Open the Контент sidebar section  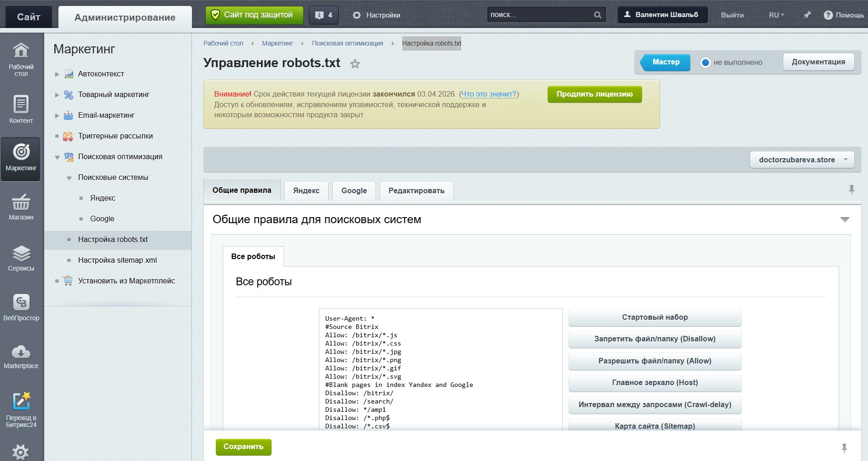pyautogui.click(x=21, y=109)
